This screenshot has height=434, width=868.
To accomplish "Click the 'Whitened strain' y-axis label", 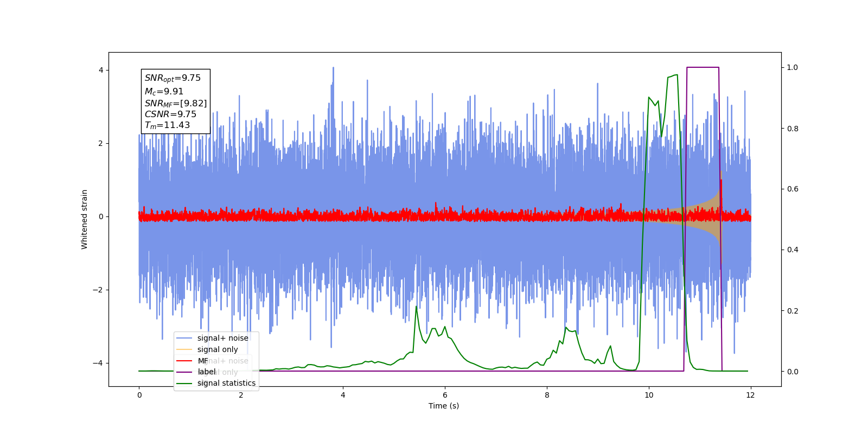I will click(x=84, y=219).
